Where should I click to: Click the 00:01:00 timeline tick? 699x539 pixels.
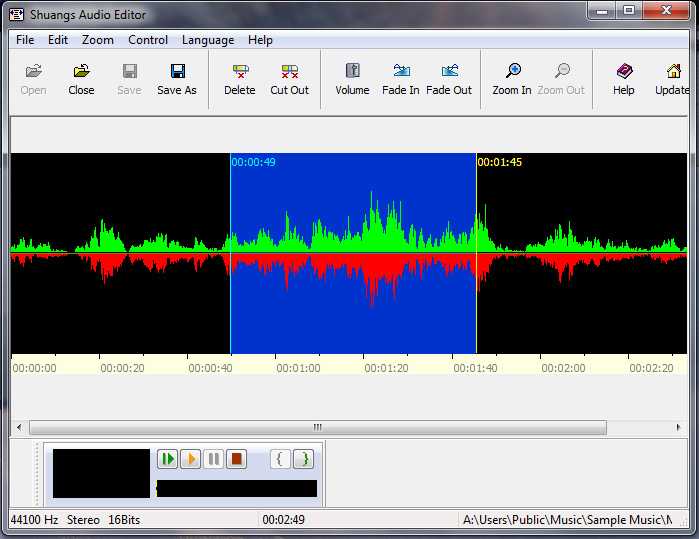coord(275,357)
